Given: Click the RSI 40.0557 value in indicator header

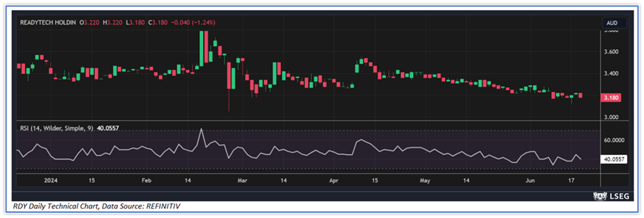Looking at the screenshot, I should (108, 128).
